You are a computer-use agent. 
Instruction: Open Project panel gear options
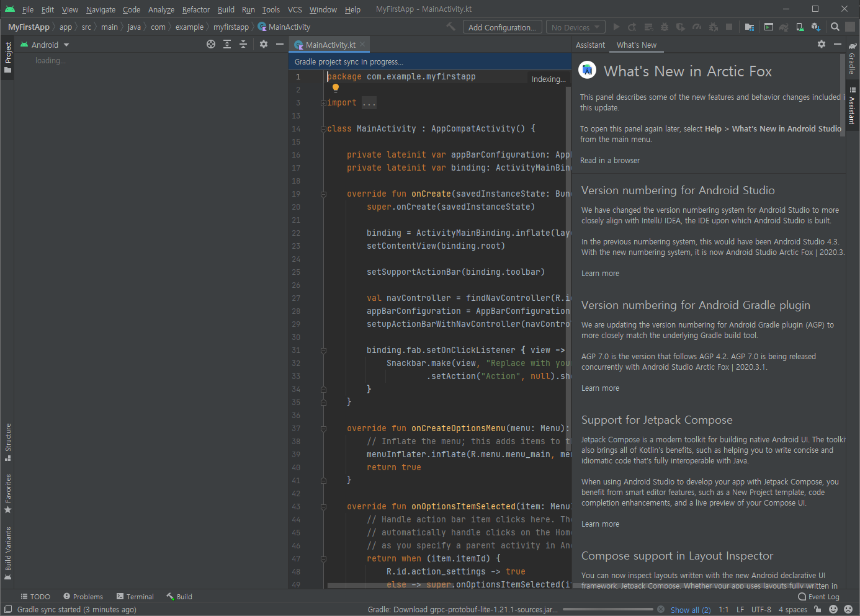264,44
